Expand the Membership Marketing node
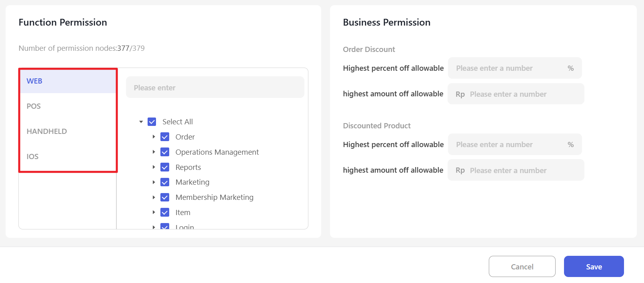Screen dimensions: 644x283 pos(154,197)
